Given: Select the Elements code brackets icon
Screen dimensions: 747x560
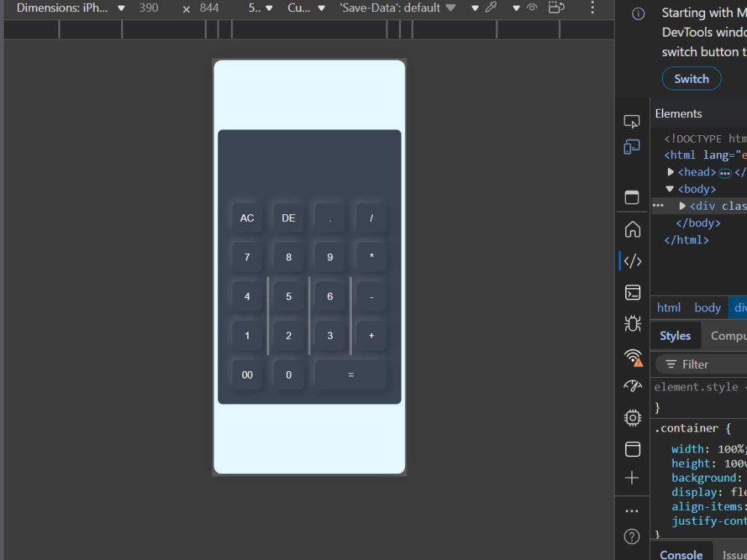Looking at the screenshot, I should [x=632, y=261].
